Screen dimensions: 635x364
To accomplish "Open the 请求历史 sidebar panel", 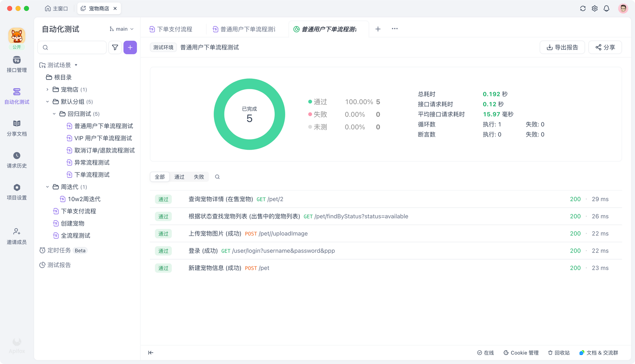I will [17, 159].
